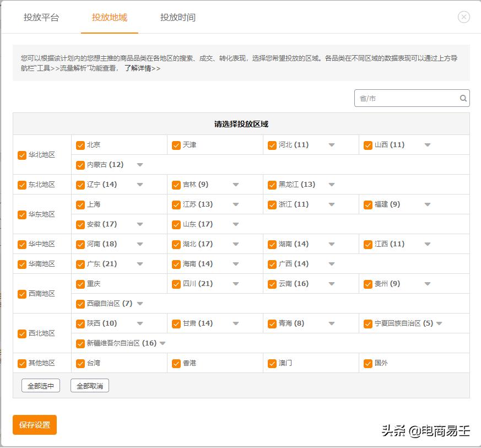The image size is (481, 448).
Task: Toggle the 天津 checkbox
Action: [x=176, y=145]
